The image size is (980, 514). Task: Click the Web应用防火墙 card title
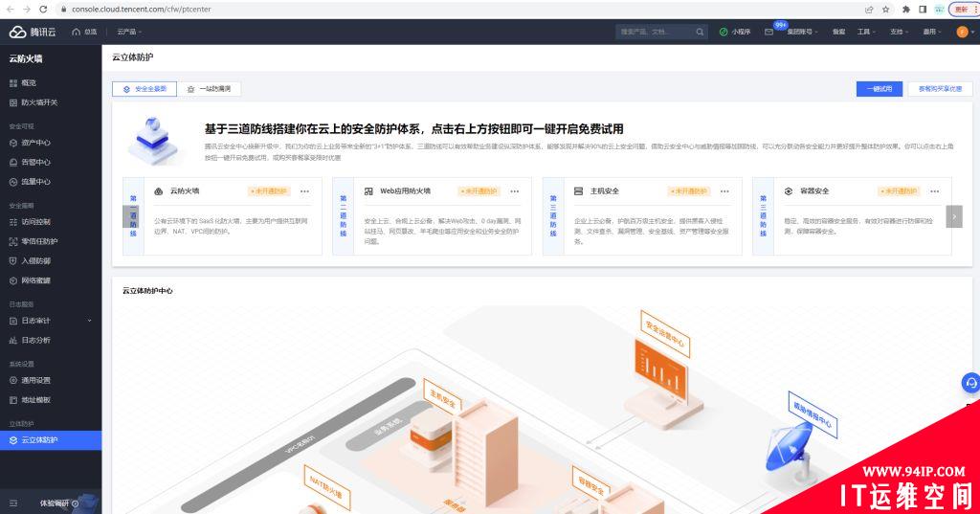pos(405,190)
